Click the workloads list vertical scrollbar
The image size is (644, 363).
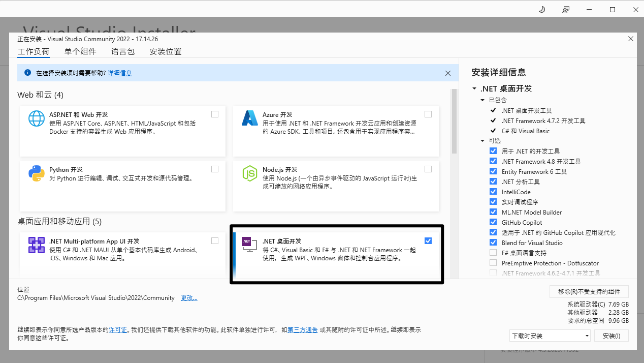click(x=455, y=122)
